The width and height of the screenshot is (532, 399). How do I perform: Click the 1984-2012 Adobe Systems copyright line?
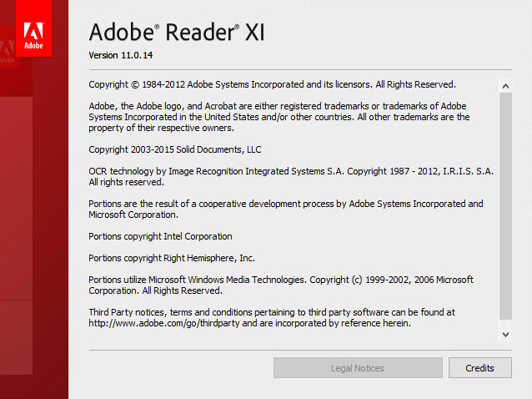(272, 84)
